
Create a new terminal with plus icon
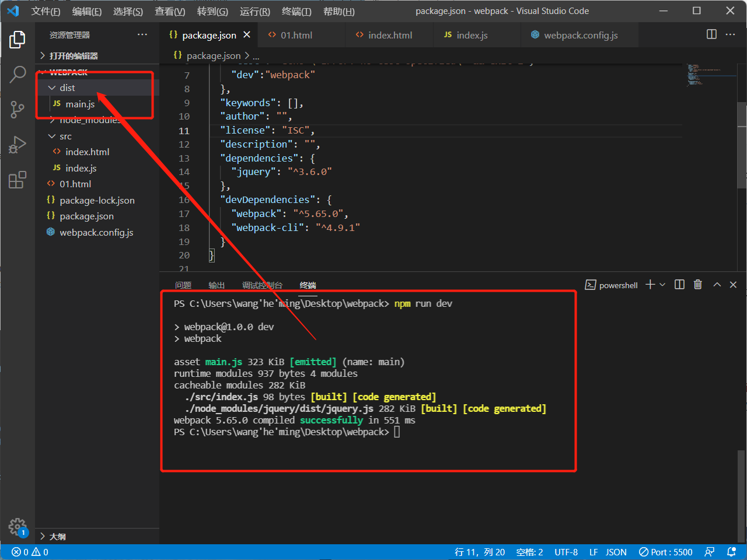click(650, 285)
